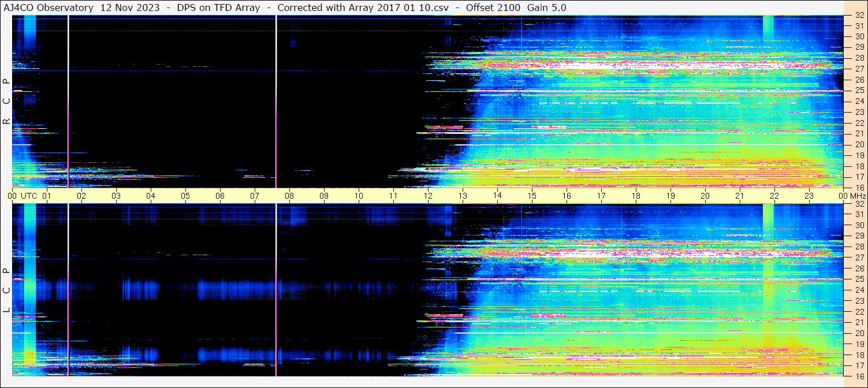Pick the 23 hour tick on the time axis
This screenshot has width=868, height=388.
click(x=809, y=196)
